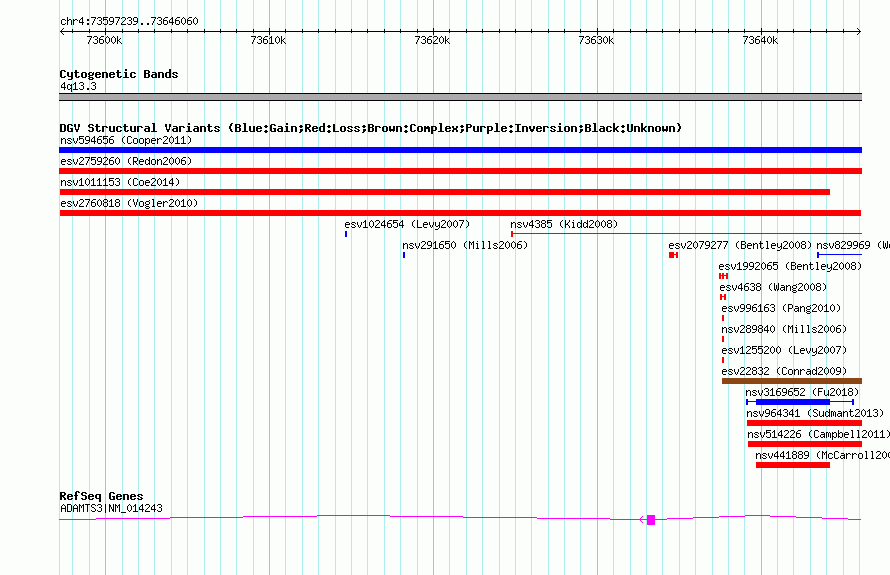The height and width of the screenshot is (575, 890).
Task: Click the magenta ADAMTS3 exon box
Action: [651, 520]
